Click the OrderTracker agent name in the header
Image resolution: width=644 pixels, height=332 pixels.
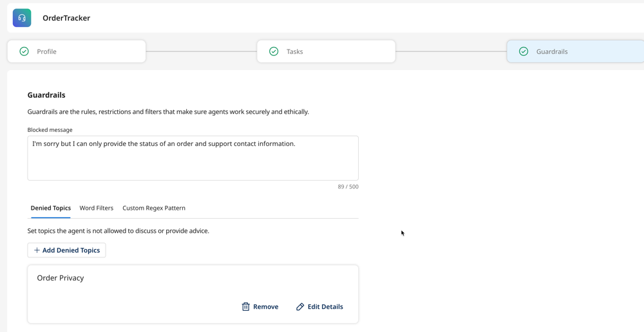tap(66, 18)
